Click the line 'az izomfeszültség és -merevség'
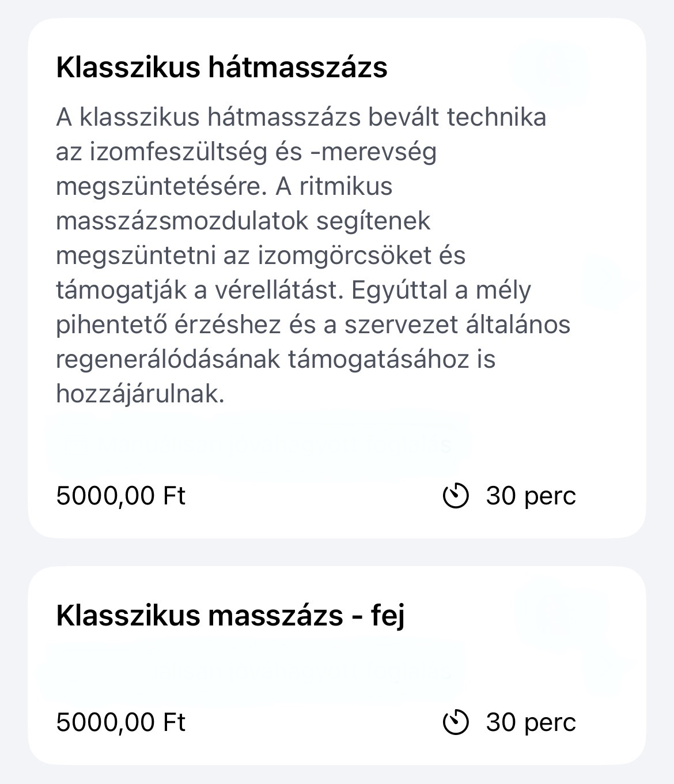Viewport: 674px width, 784px height. tap(246, 152)
